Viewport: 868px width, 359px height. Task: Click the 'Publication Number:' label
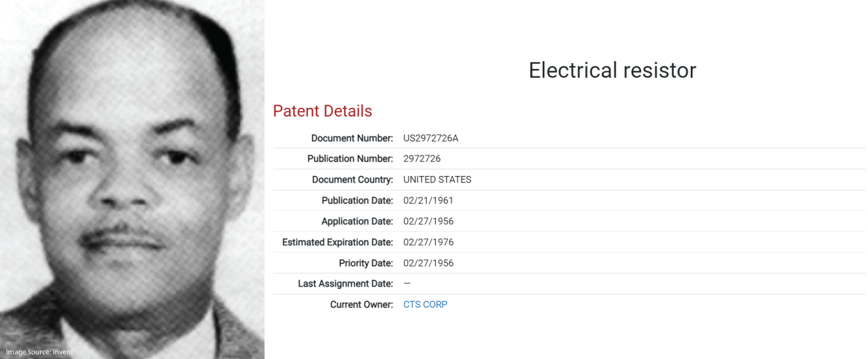click(x=350, y=159)
